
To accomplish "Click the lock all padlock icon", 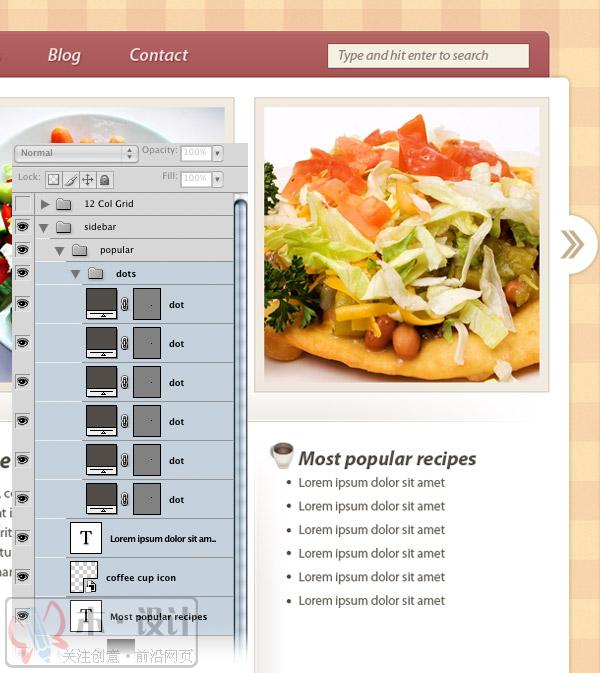I will (x=104, y=179).
